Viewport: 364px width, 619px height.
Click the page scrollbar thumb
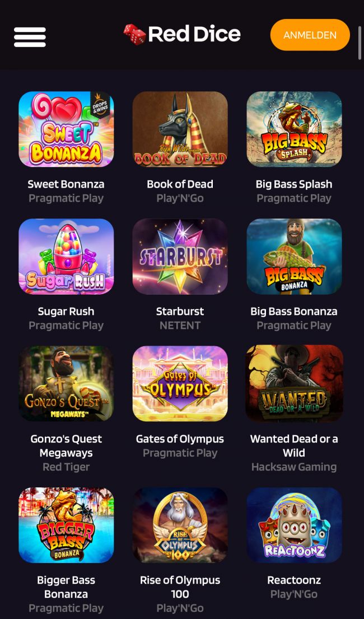tap(360, 44)
